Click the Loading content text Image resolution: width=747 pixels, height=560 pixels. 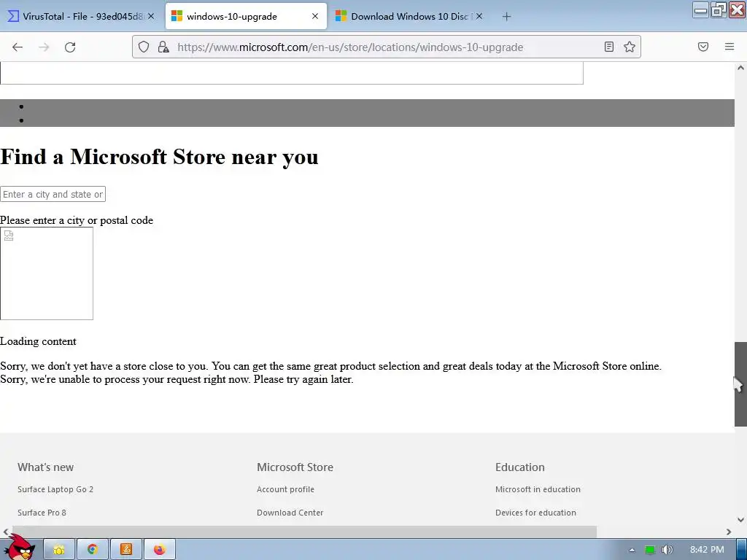click(x=38, y=341)
